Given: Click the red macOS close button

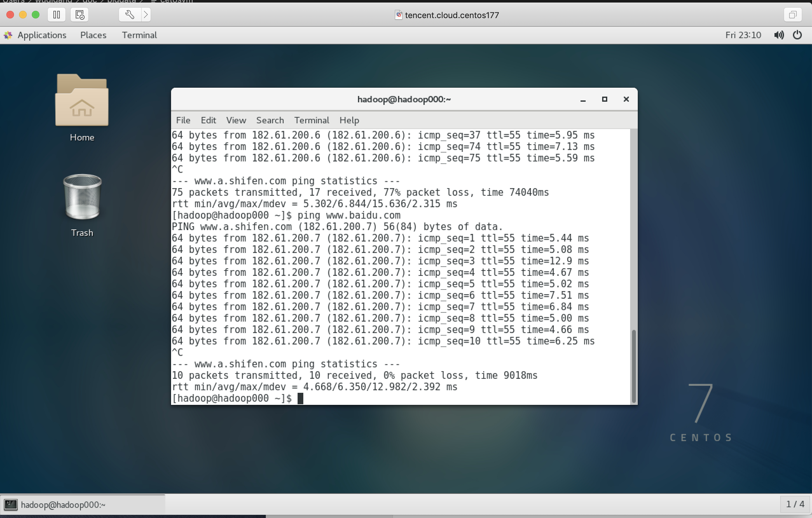Looking at the screenshot, I should (x=10, y=15).
